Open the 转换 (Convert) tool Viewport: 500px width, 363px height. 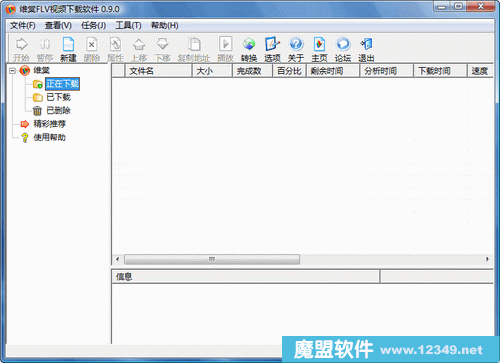click(x=249, y=49)
